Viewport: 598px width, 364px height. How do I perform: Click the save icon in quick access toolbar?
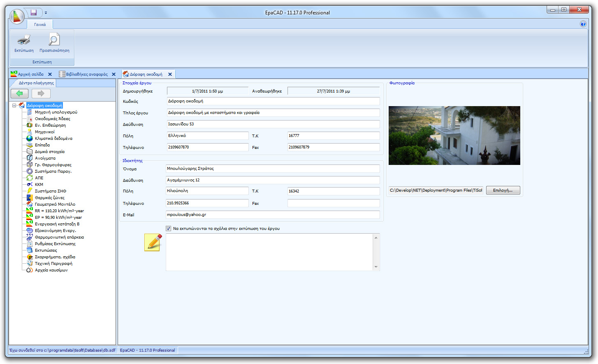pyautogui.click(x=34, y=12)
